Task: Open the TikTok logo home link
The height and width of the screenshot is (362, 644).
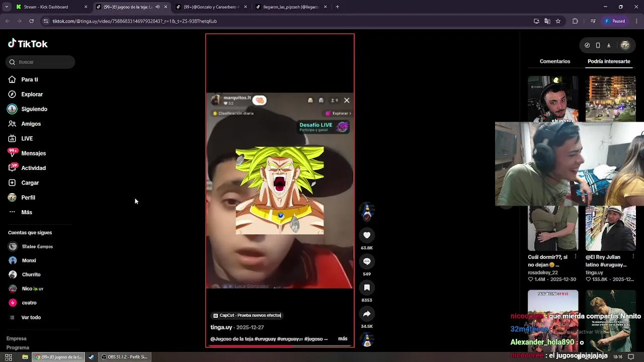Action: [28, 44]
